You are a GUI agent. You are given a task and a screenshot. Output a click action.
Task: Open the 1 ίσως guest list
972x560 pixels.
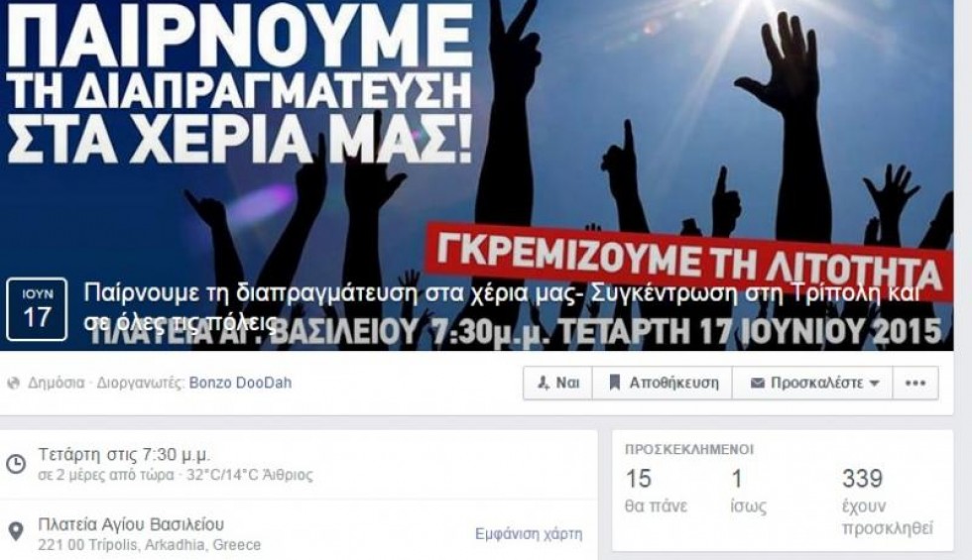(x=748, y=492)
